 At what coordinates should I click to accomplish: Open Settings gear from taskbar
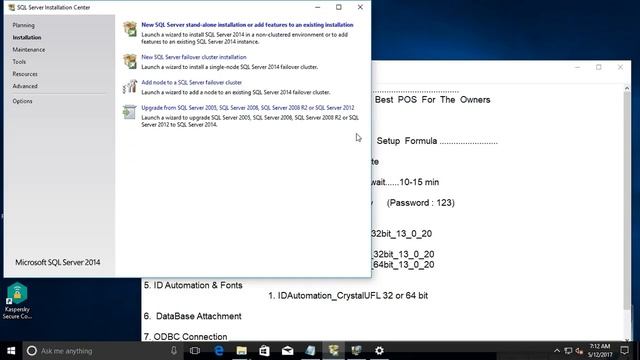(379, 351)
